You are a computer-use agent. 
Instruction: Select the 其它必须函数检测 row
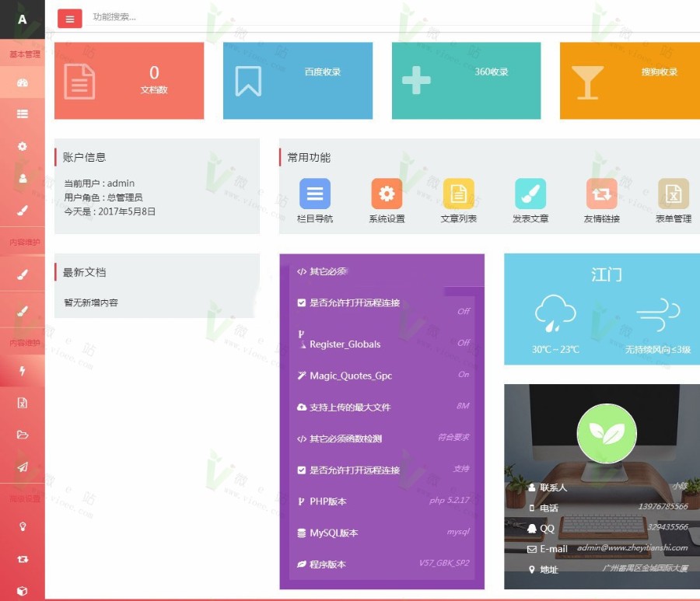(383, 439)
